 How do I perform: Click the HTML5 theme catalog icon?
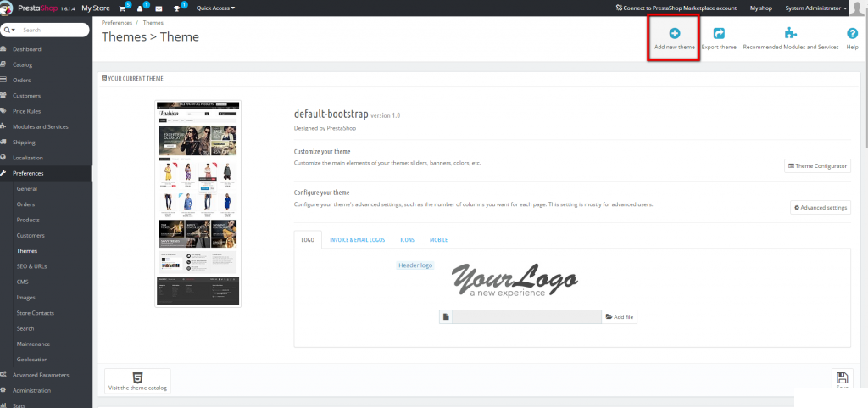tap(137, 378)
